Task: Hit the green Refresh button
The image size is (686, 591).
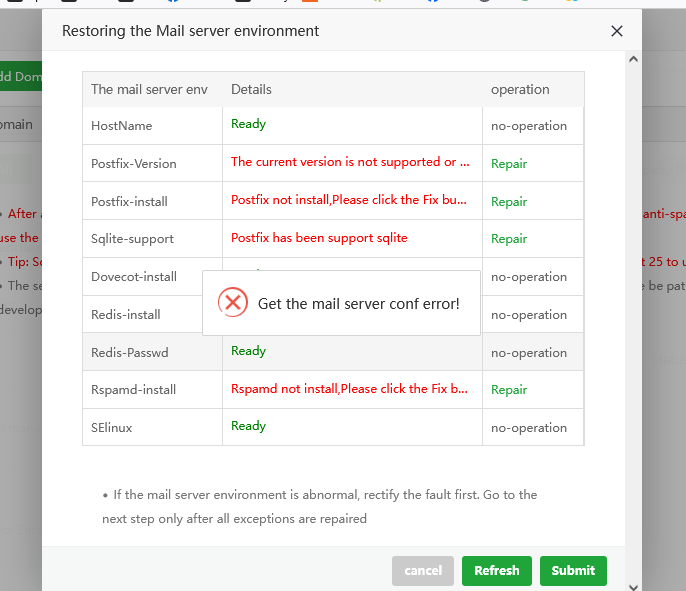Action: click(497, 570)
